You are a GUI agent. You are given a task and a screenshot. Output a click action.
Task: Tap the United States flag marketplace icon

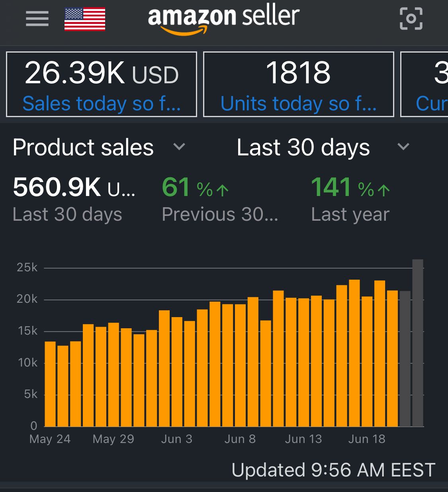pyautogui.click(x=85, y=19)
